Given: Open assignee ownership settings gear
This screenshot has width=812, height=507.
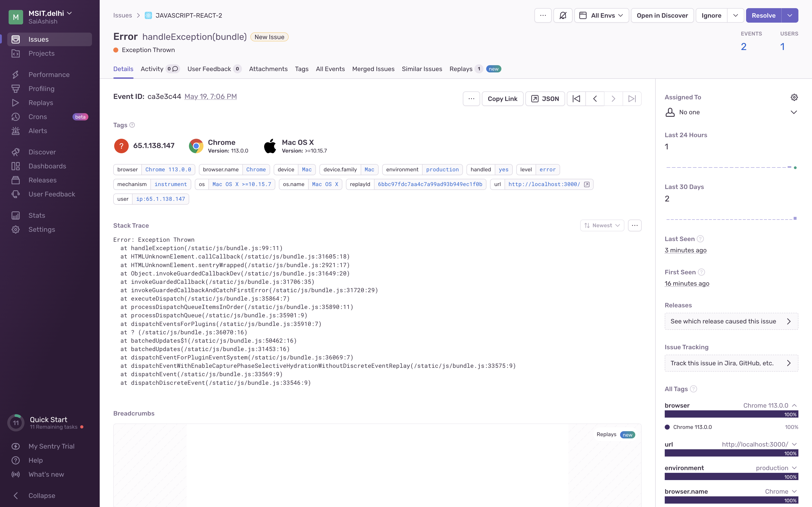Looking at the screenshot, I should (x=794, y=97).
